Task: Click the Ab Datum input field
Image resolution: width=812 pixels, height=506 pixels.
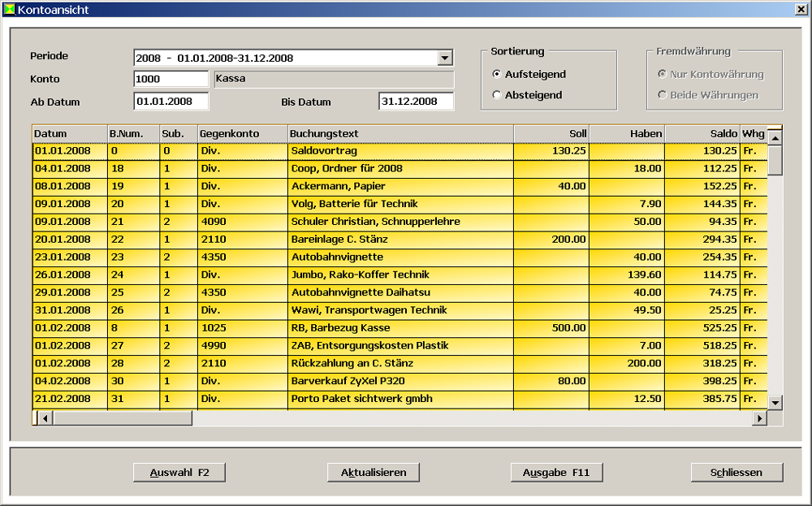Action: tap(171, 102)
